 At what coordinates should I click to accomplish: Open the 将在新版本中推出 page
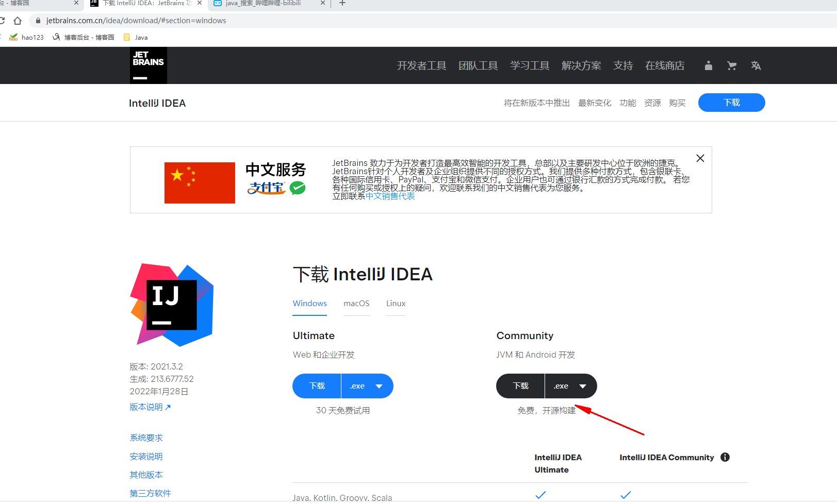coord(537,103)
